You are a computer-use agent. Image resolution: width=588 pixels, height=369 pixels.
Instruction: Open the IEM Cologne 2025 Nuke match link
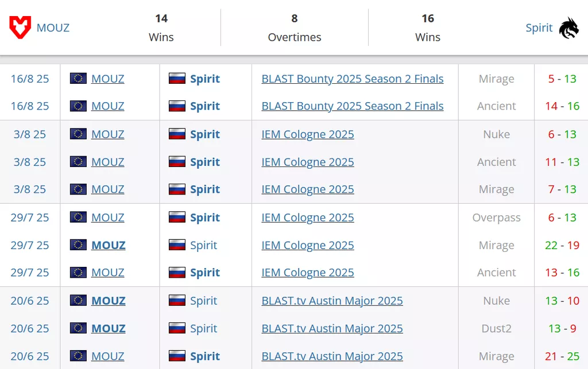point(307,134)
